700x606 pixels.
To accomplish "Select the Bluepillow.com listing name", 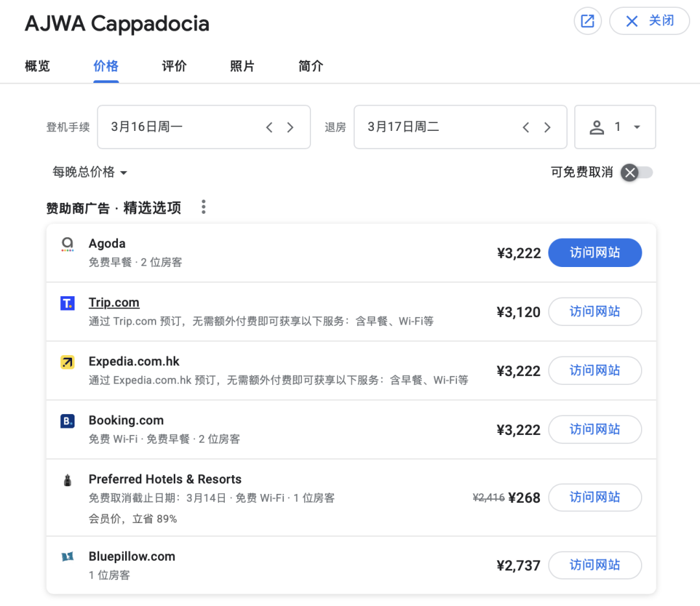I will [132, 557].
